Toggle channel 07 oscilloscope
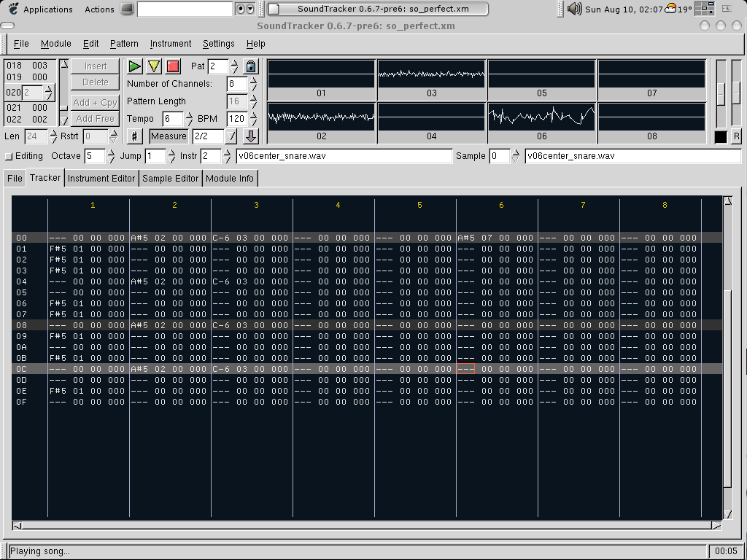Viewport: 747px width, 560px height. click(x=651, y=79)
